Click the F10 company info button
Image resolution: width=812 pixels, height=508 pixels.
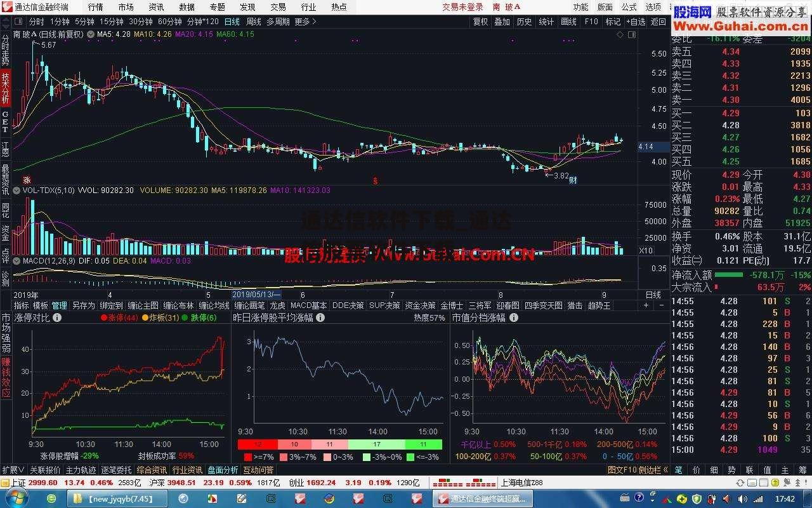pos(591,21)
